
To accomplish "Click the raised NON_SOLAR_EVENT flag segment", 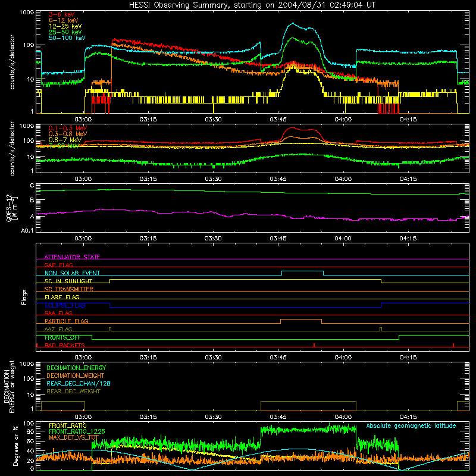I will [x=302, y=271].
